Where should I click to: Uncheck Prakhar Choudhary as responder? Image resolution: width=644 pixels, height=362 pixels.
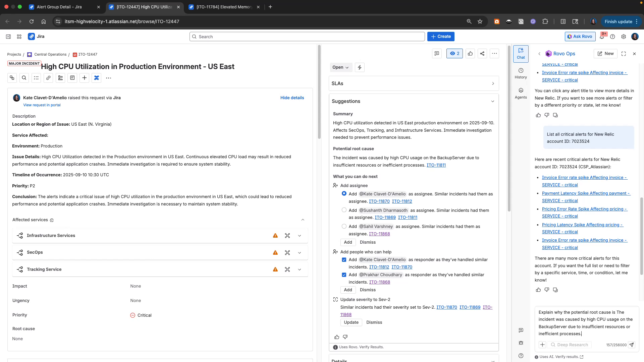(x=344, y=275)
